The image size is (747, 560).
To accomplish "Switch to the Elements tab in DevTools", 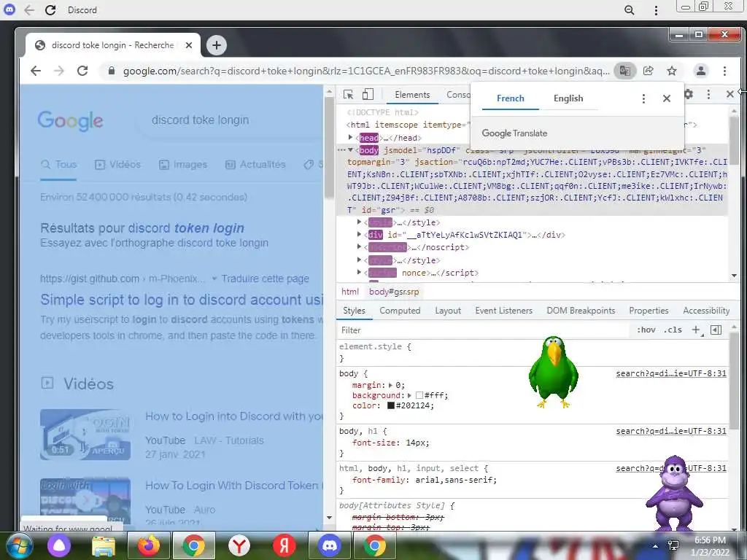I will click(412, 95).
